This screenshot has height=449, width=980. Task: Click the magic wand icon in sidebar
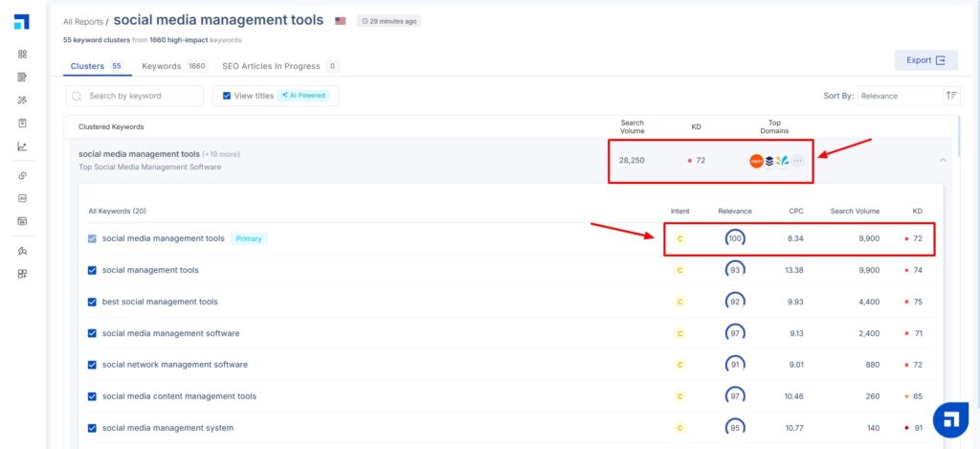tap(22, 100)
